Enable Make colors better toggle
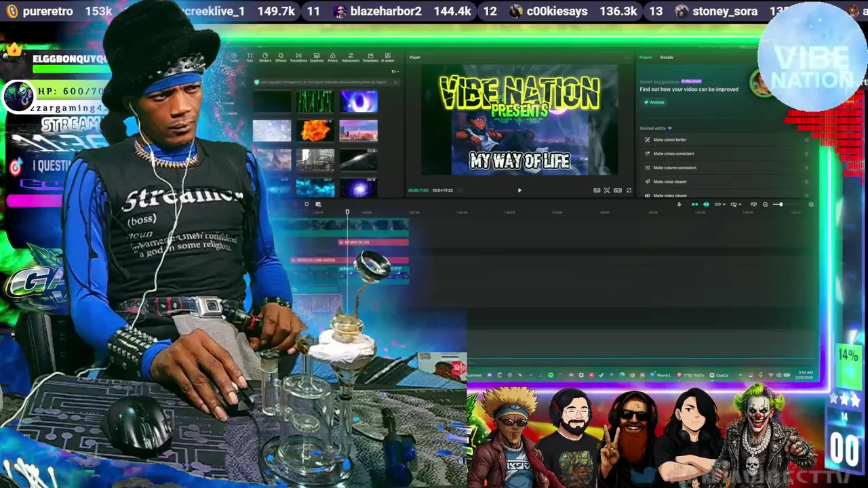Screen dimensions: 868x488 click(x=806, y=140)
